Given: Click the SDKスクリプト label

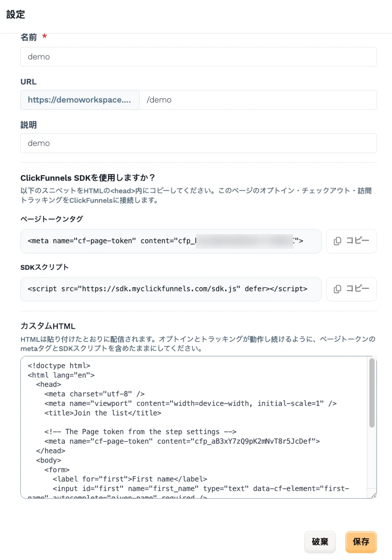Looking at the screenshot, I should 45,267.
